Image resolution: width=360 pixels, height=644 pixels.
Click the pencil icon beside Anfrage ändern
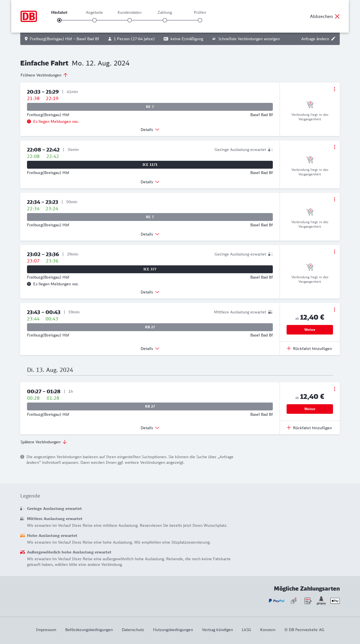click(333, 39)
